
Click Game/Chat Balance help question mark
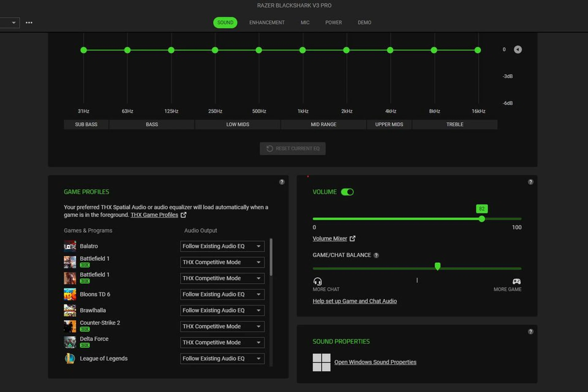376,255
